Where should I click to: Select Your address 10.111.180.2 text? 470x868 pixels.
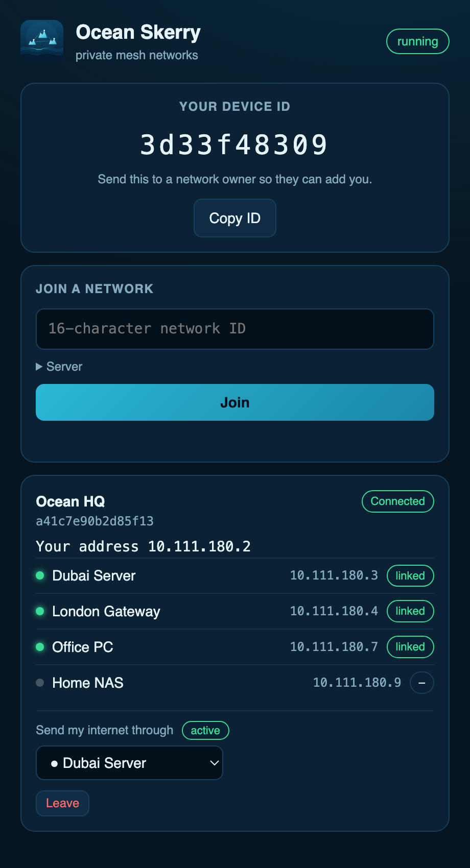[x=144, y=546]
